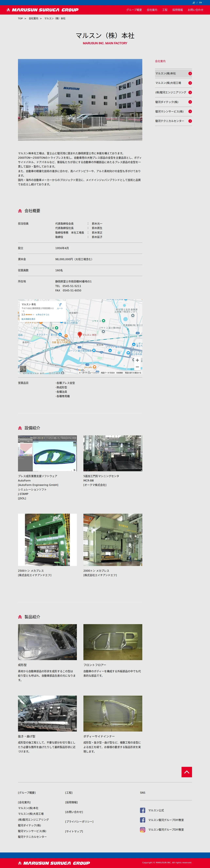Open 会社案内 in top navigation
This screenshot has width=210, height=868.
click(x=152, y=10)
